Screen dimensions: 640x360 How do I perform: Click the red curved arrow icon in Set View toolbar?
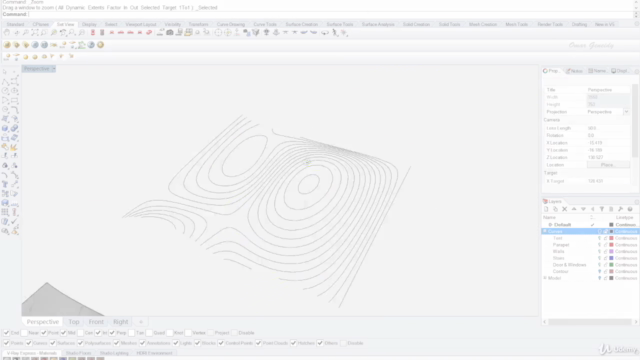(149, 33)
